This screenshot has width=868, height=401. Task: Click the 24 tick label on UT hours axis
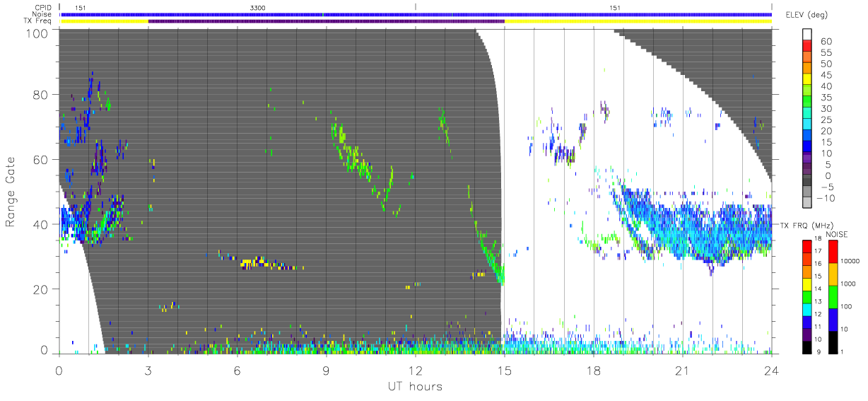[x=772, y=371]
